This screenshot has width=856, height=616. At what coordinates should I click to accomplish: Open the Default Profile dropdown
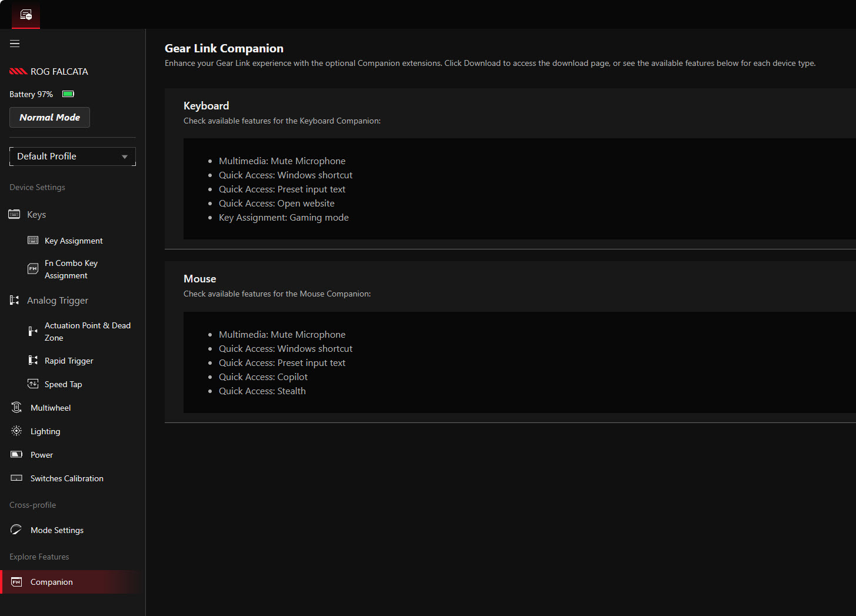(73, 157)
